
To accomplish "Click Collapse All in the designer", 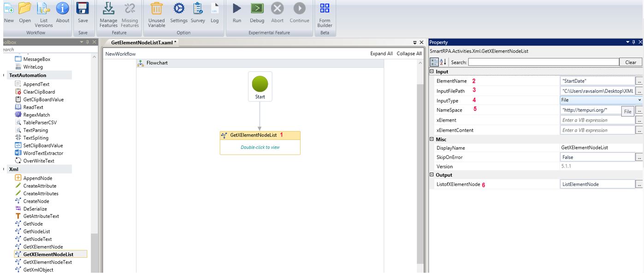I will [x=409, y=54].
